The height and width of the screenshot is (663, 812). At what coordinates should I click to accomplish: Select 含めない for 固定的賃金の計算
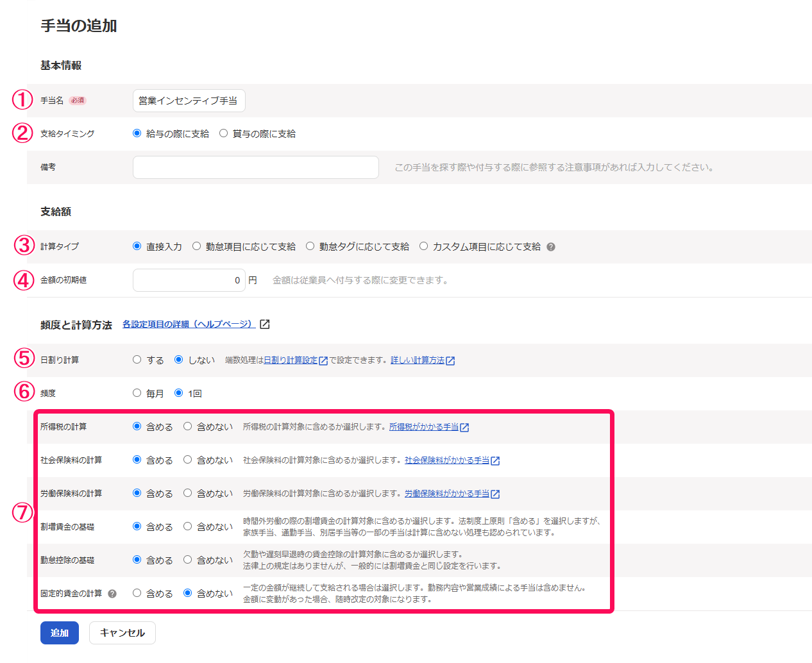[x=187, y=593]
